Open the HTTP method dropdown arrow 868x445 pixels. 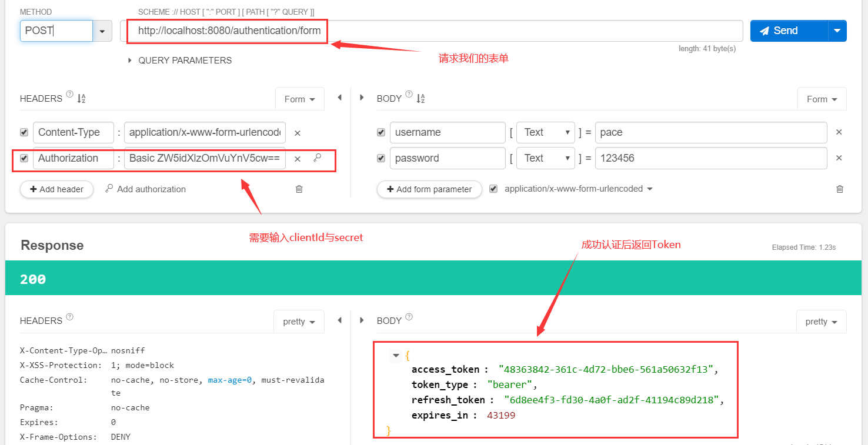(103, 31)
